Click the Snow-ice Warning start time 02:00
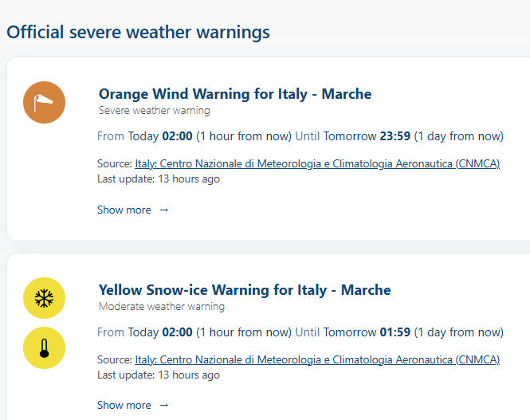 tap(177, 332)
